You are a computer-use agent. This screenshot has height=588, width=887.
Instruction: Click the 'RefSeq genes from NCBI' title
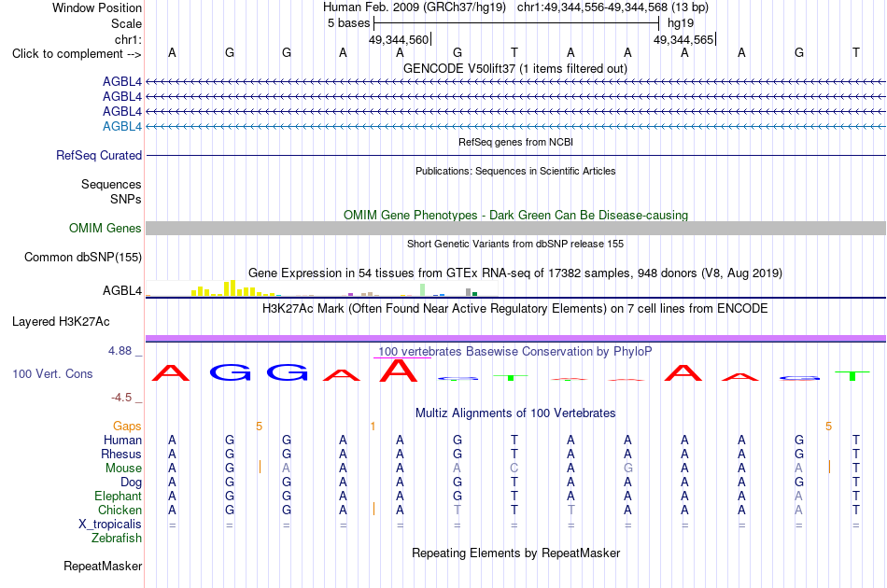516,142
